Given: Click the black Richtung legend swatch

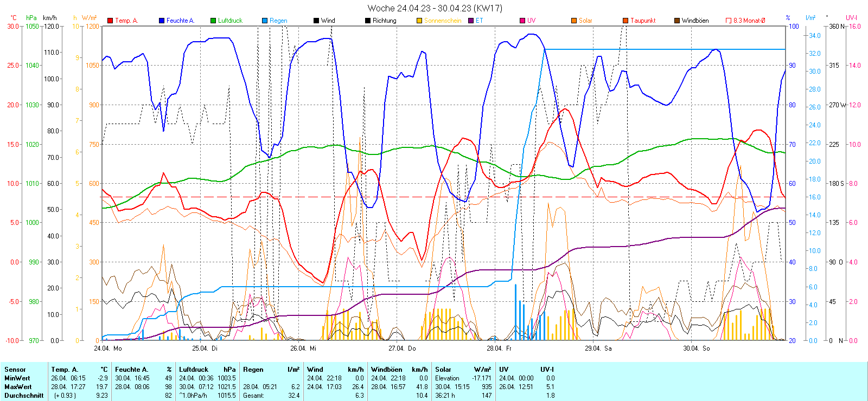Looking at the screenshot, I should [368, 21].
